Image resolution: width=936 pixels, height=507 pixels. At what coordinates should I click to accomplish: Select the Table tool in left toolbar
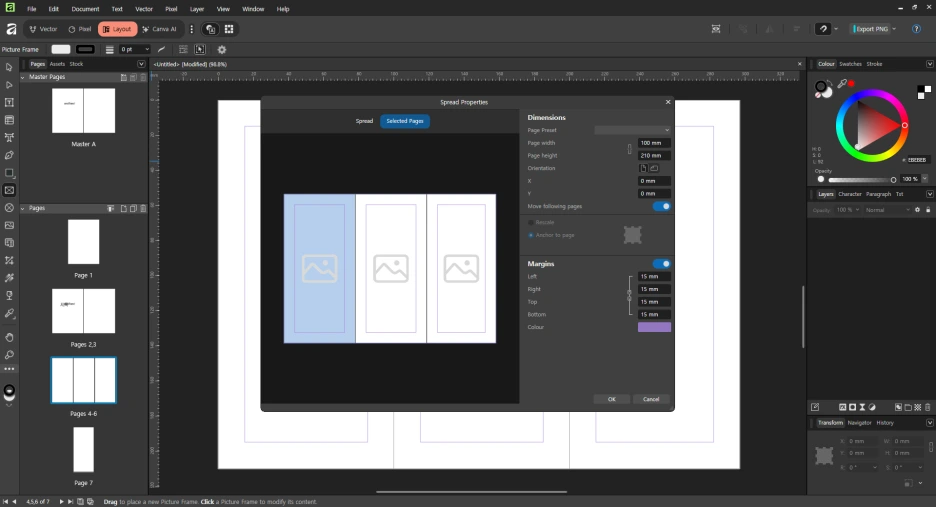[9, 120]
